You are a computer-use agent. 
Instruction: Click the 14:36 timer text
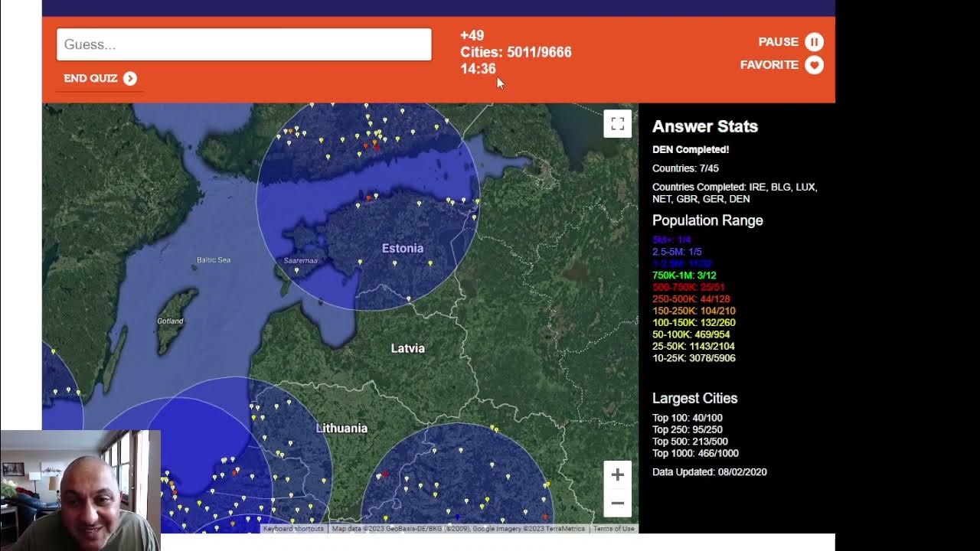479,69
